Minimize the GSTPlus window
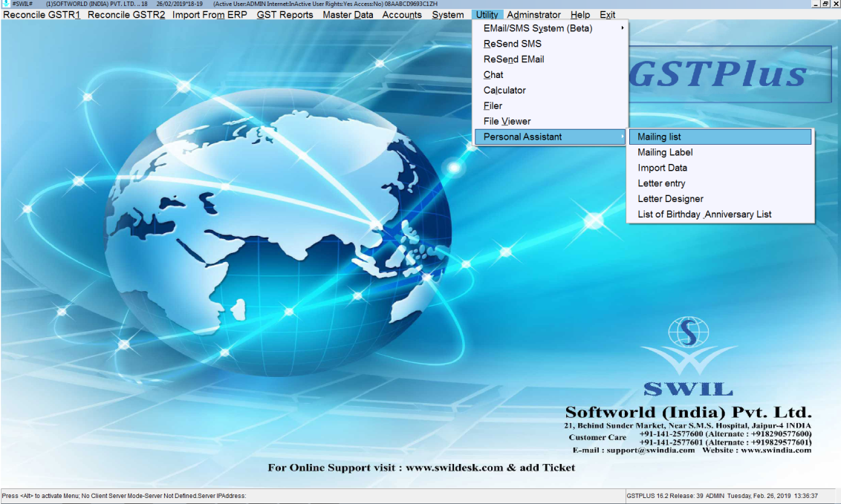841x504 pixels. pos(815,4)
